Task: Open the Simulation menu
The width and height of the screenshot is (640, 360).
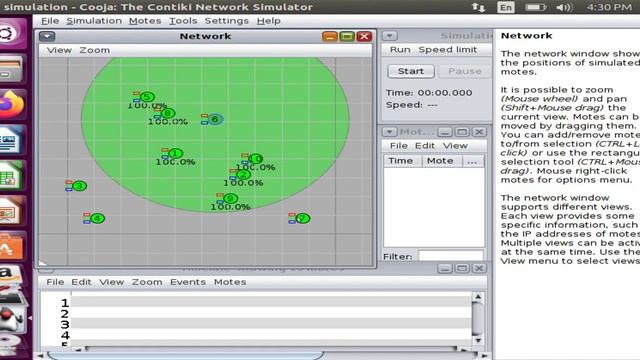Action: pyautogui.click(x=94, y=21)
